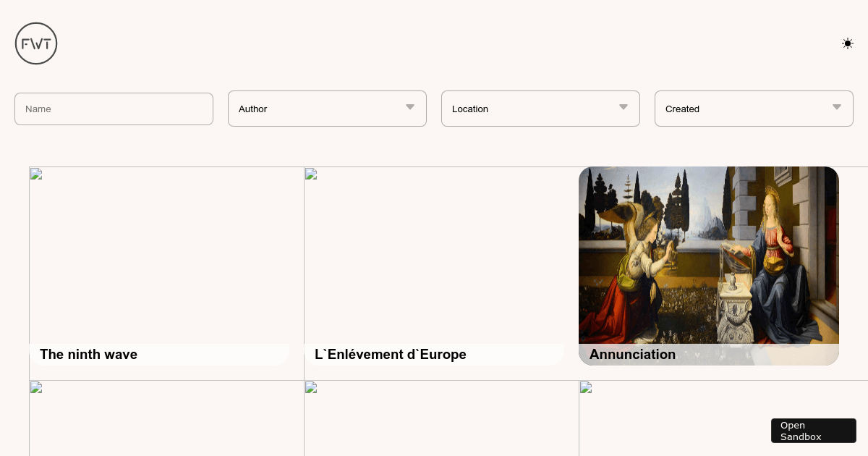
Task: Focus the Name search field
Action: click(114, 109)
